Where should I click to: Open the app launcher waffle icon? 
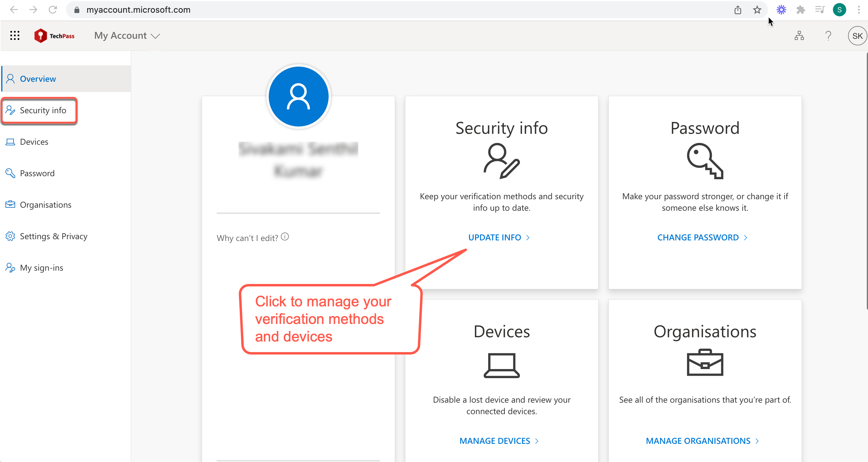pyautogui.click(x=15, y=35)
